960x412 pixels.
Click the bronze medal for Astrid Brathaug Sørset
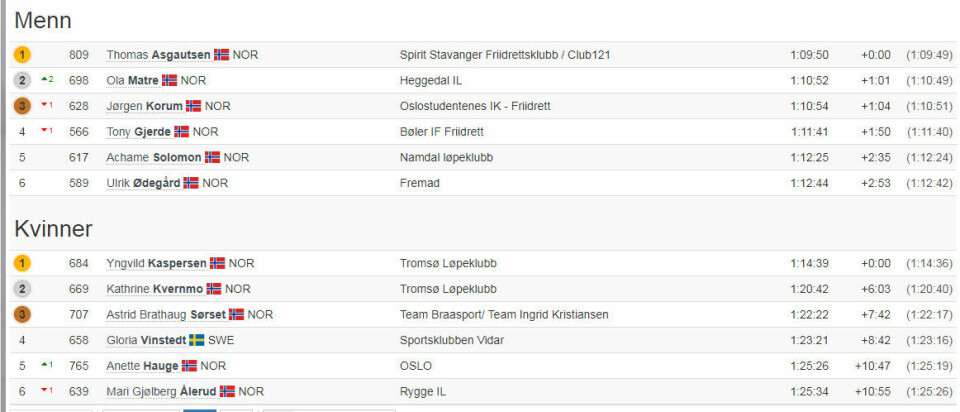click(22, 315)
